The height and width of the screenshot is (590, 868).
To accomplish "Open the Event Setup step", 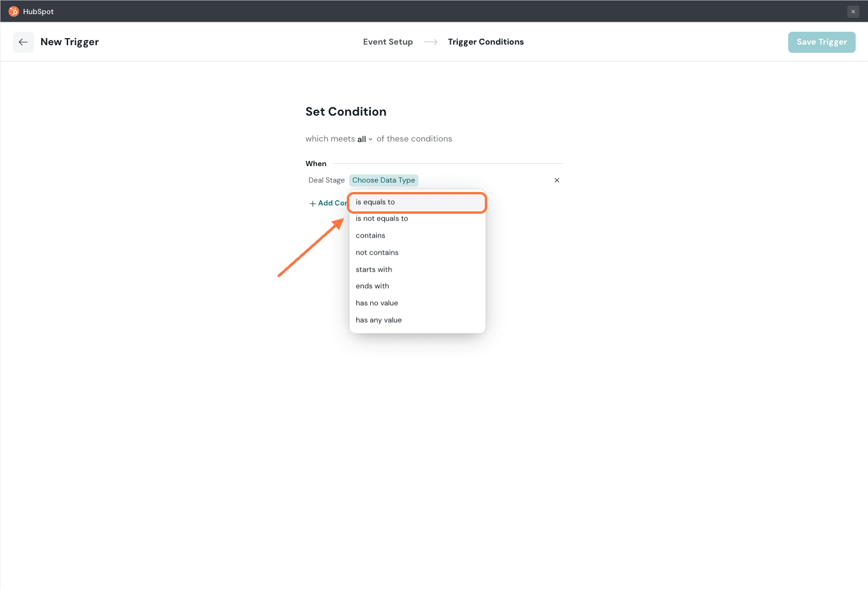I will [387, 42].
